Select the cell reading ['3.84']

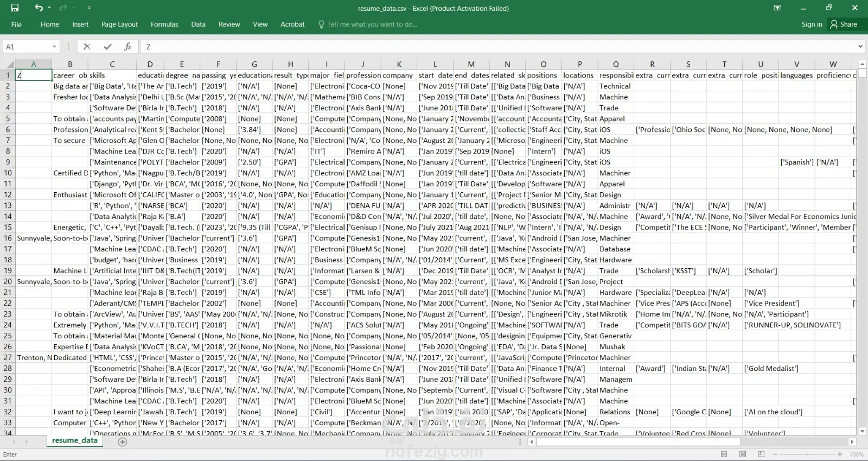click(254, 130)
